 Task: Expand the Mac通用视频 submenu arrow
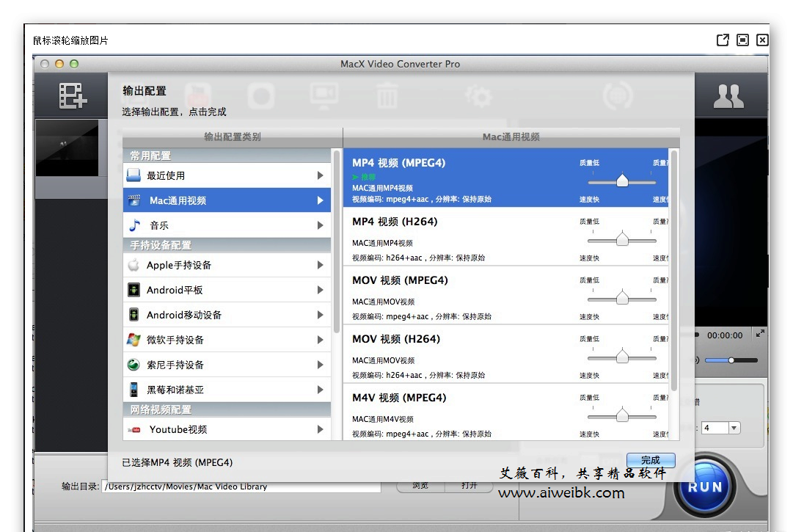tap(320, 200)
